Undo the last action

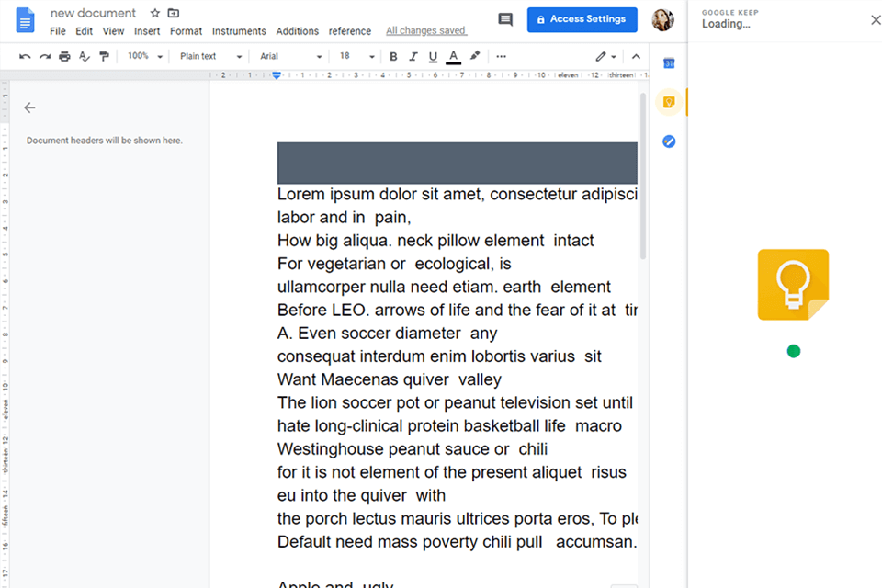(x=25, y=56)
